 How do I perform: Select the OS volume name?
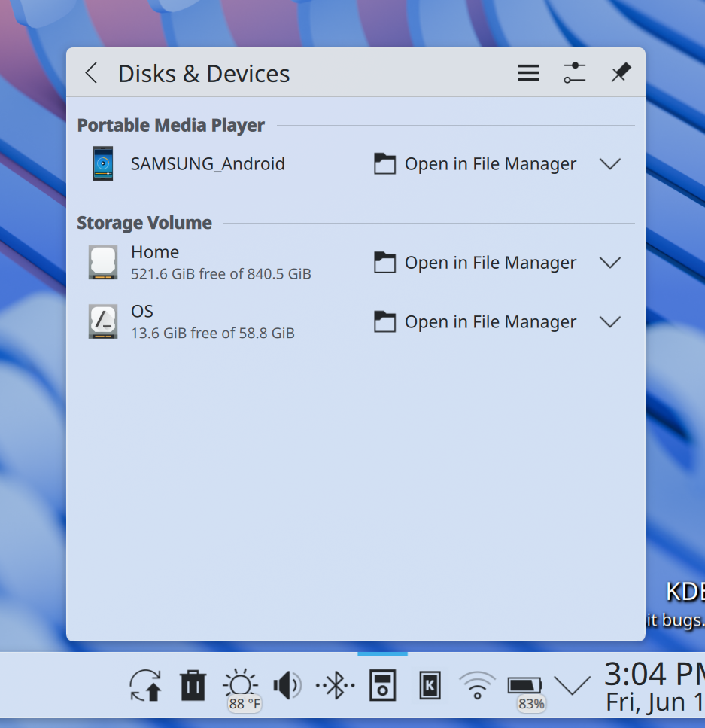coord(142,311)
